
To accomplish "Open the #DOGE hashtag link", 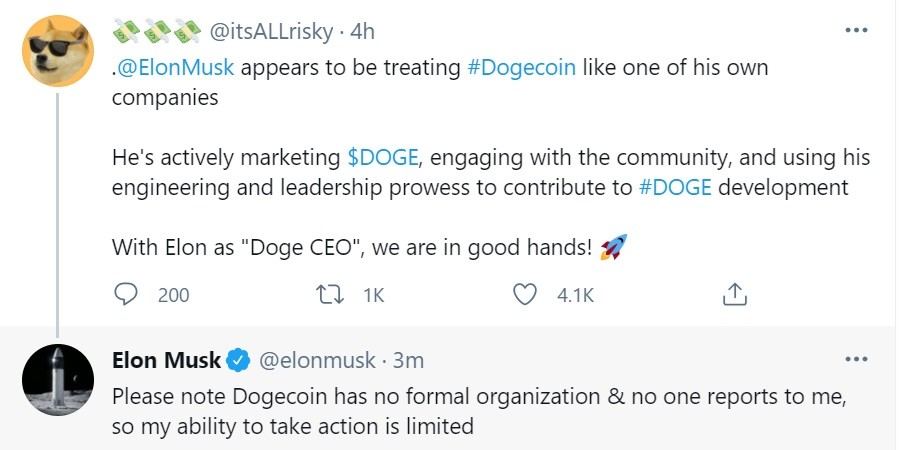I will (676, 187).
